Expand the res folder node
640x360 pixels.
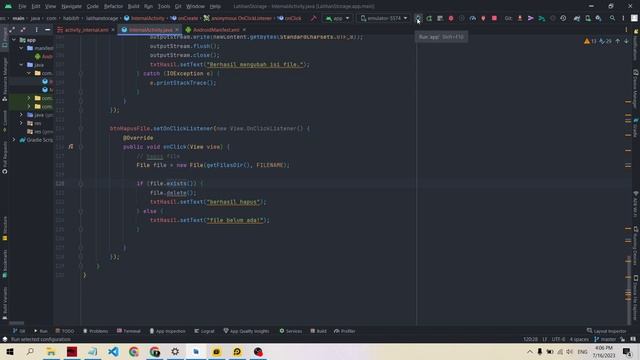[21, 123]
